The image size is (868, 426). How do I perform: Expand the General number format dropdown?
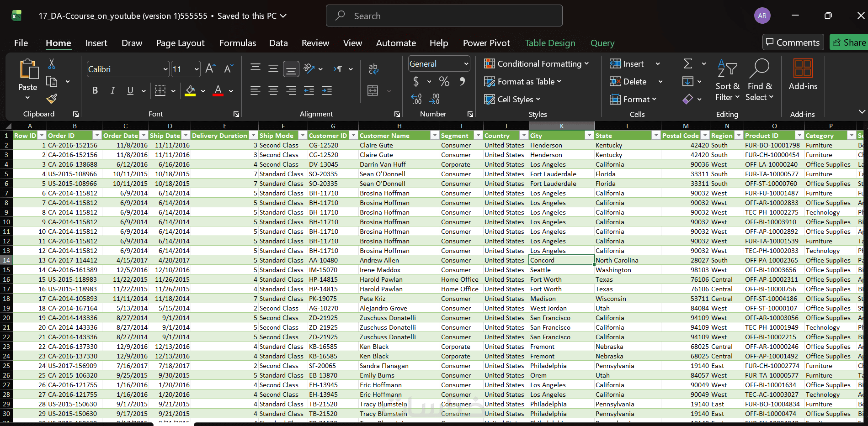pyautogui.click(x=466, y=64)
